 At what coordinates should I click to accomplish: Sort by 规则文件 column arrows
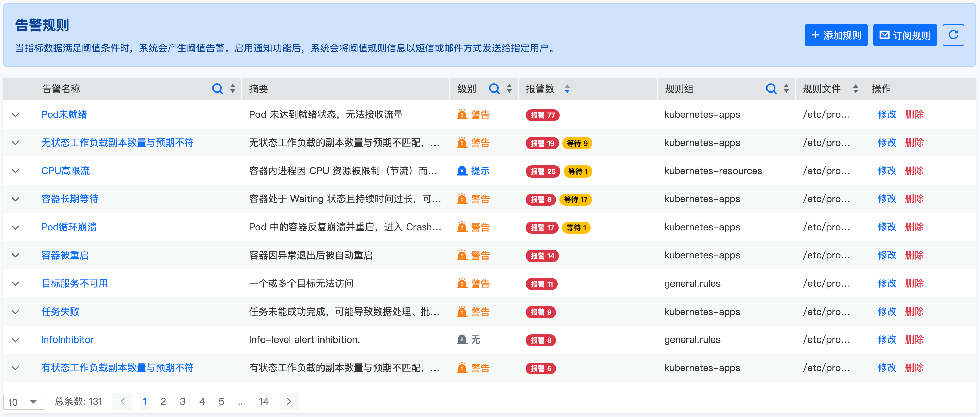coord(855,89)
